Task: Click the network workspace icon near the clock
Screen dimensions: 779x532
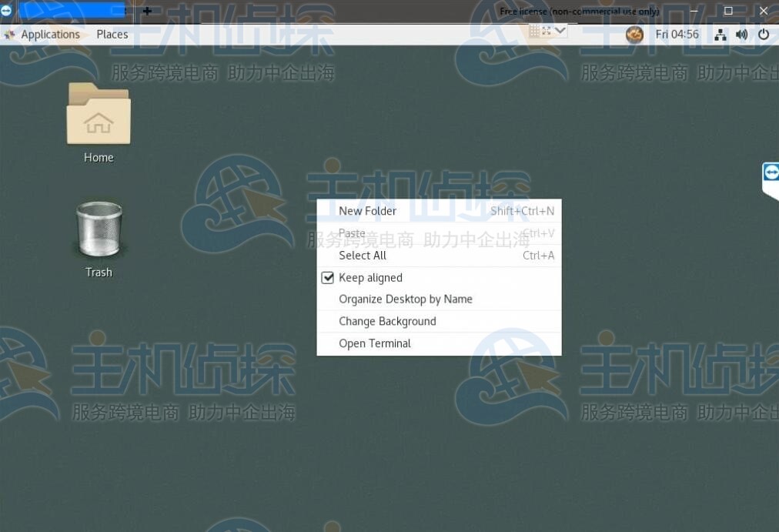Action: tap(720, 34)
